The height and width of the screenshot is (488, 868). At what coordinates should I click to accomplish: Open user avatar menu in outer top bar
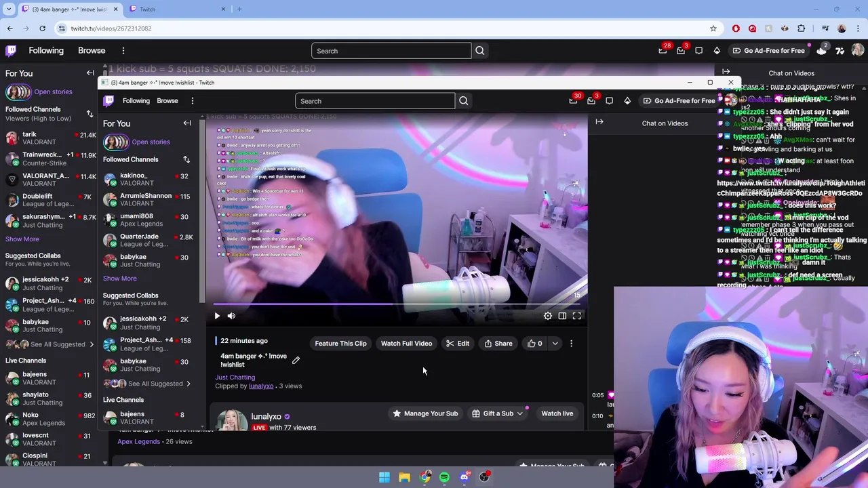coord(857,51)
